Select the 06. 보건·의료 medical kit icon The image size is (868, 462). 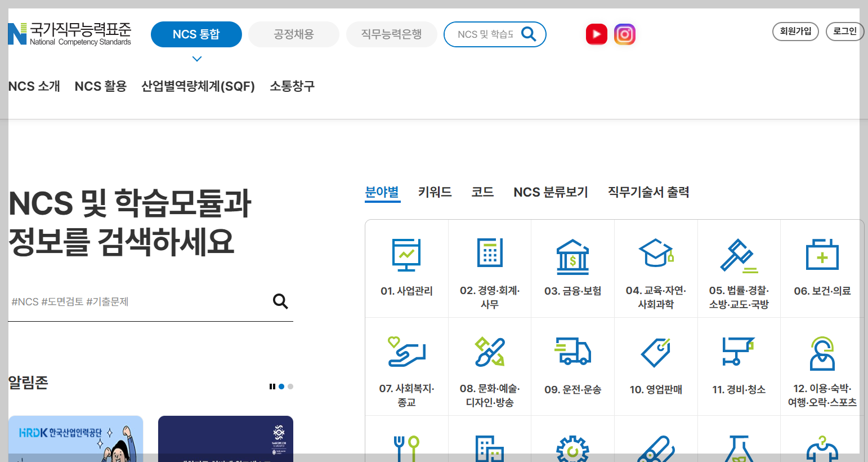coord(822,254)
